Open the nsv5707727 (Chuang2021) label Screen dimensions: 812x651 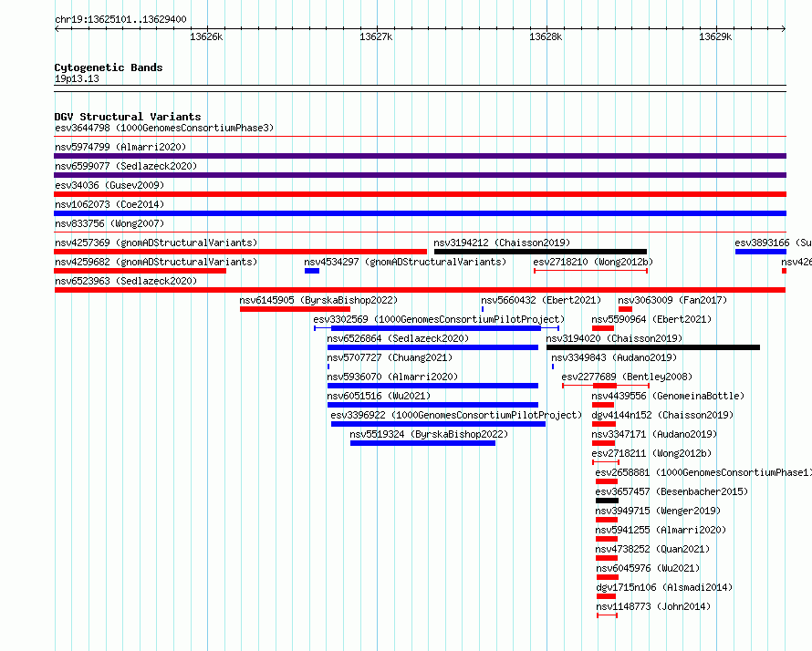(390, 357)
